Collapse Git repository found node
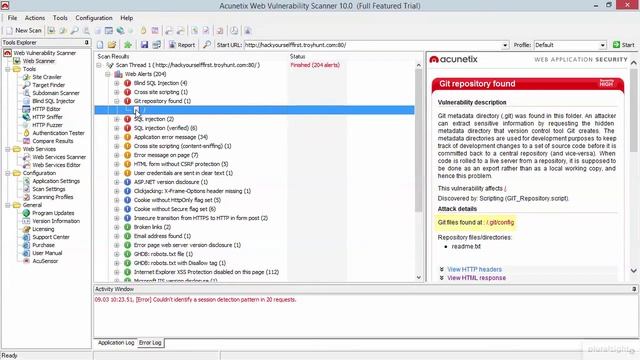Screen dimensions: 640x360 pyautogui.click(x=117, y=101)
